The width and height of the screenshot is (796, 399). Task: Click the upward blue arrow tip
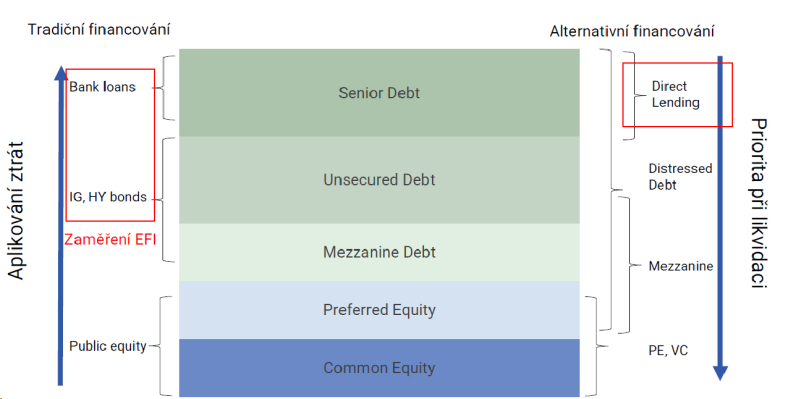(61, 72)
